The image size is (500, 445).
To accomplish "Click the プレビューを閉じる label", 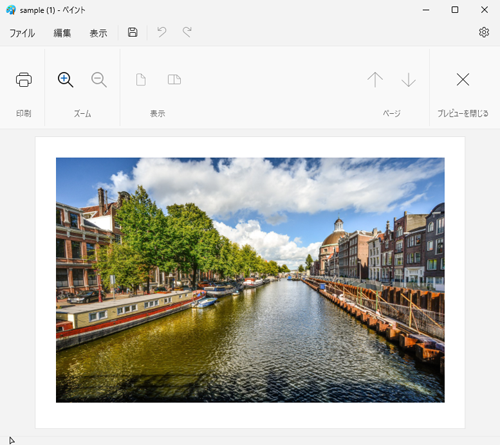I will coord(463,113).
